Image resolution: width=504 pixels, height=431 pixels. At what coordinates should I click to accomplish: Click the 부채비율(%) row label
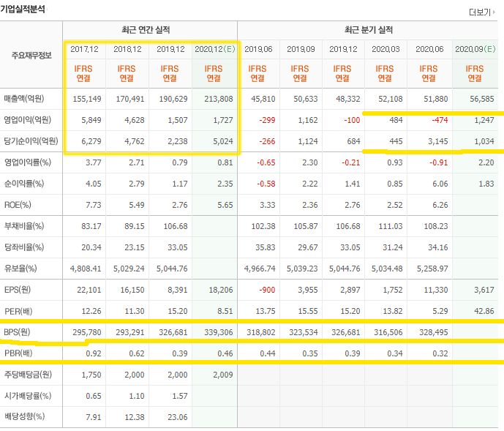24,226
